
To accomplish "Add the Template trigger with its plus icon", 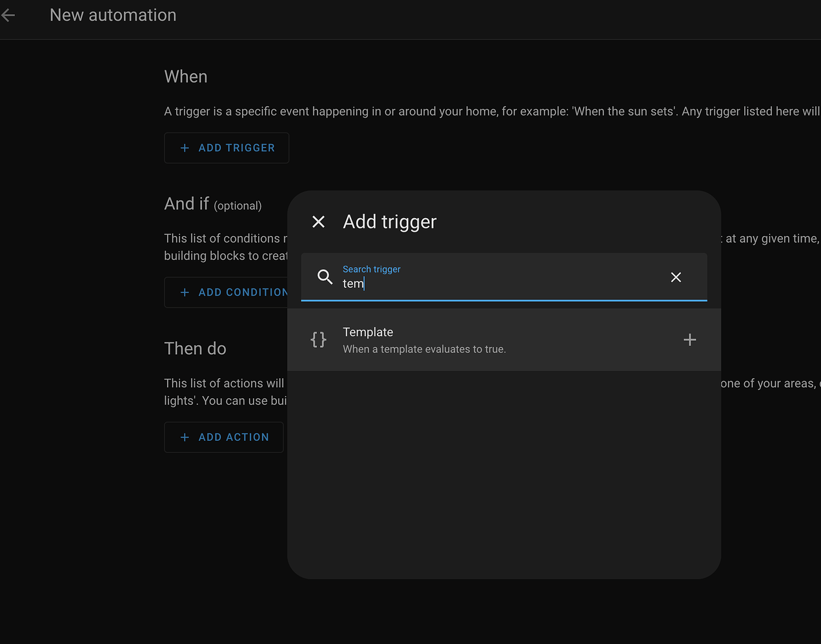I will point(689,339).
